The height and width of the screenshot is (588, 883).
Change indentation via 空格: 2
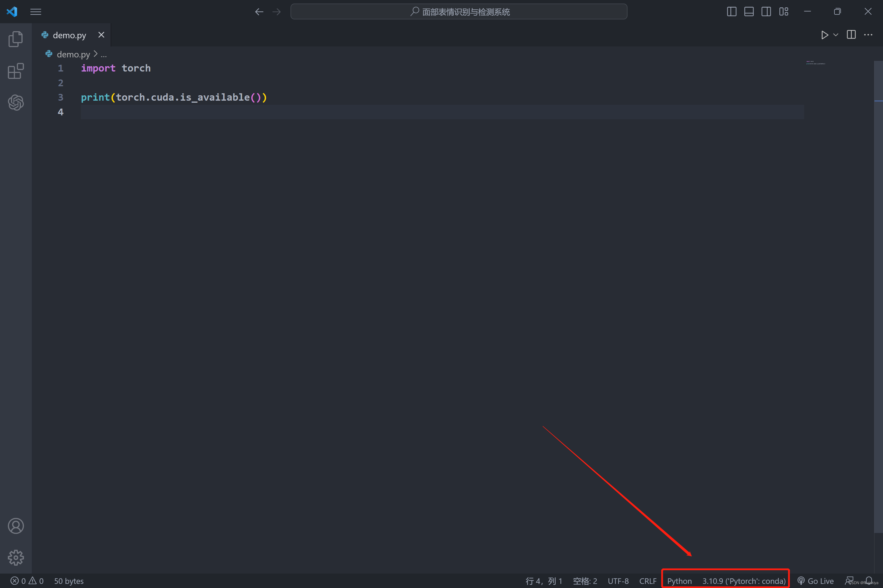585,581
